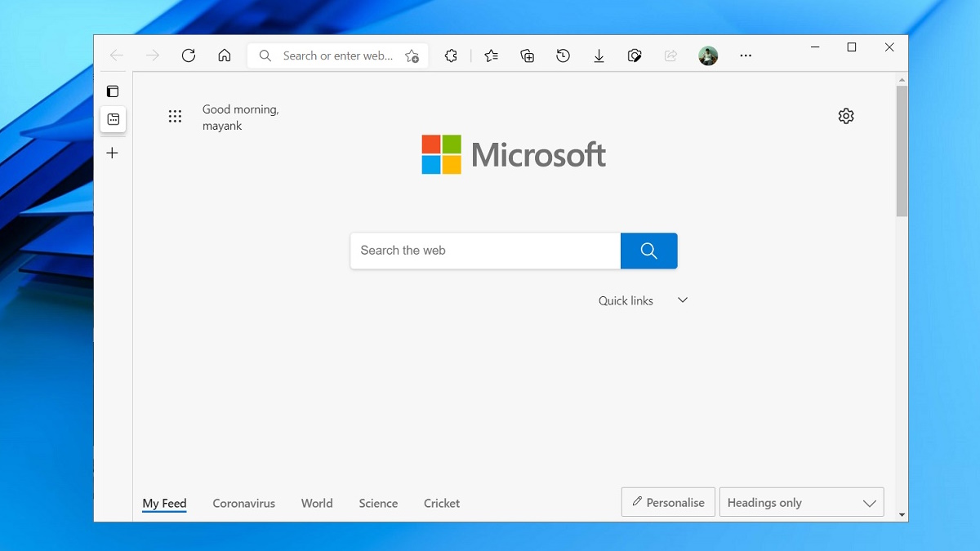980x551 pixels.
Task: Open the Extensions puzzle icon
Action: pyautogui.click(x=451, y=56)
